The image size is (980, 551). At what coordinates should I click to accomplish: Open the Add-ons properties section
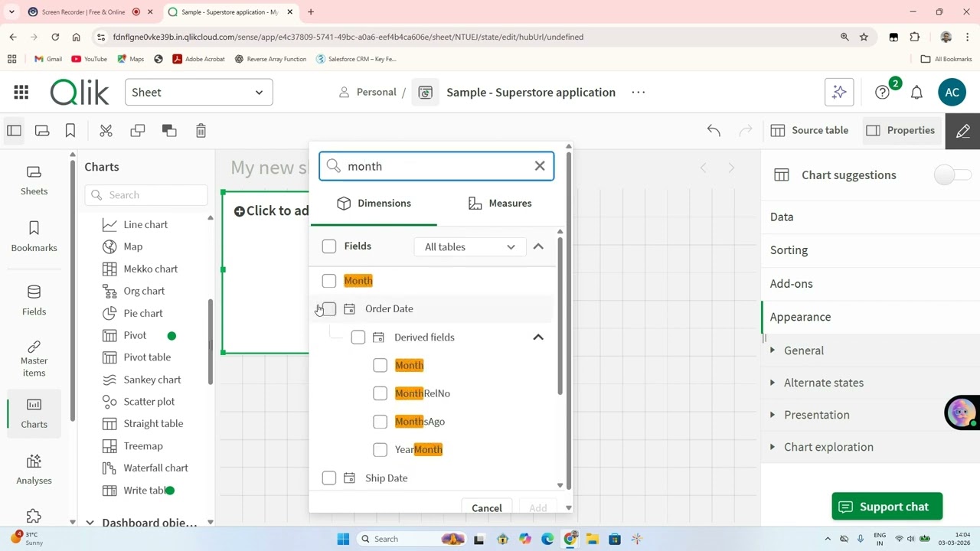point(871,284)
